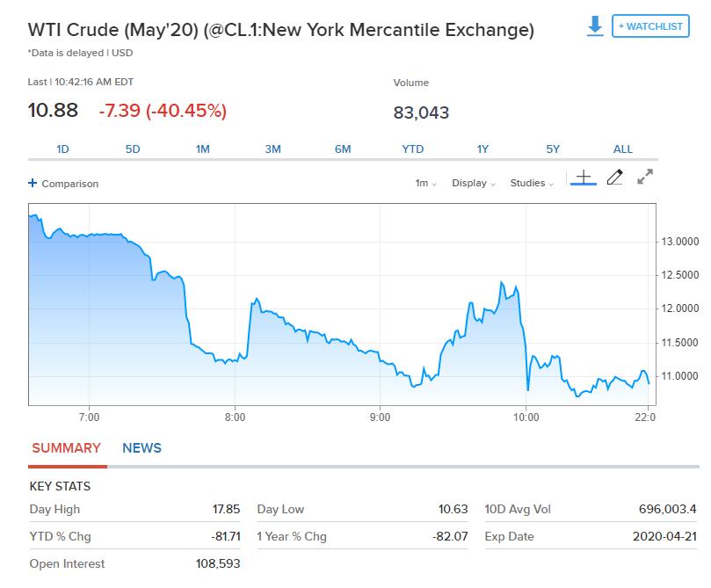Expand the chart to fullscreen
The height and width of the screenshot is (588, 711).
645,178
